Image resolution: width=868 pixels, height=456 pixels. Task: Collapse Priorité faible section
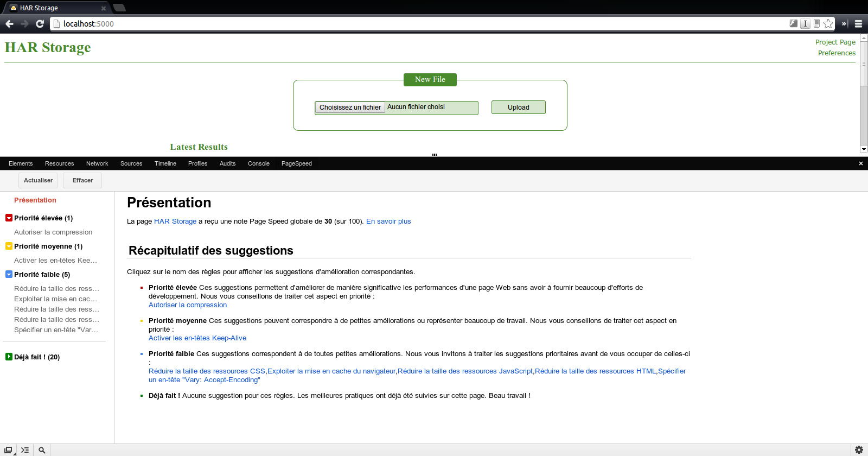coord(9,274)
